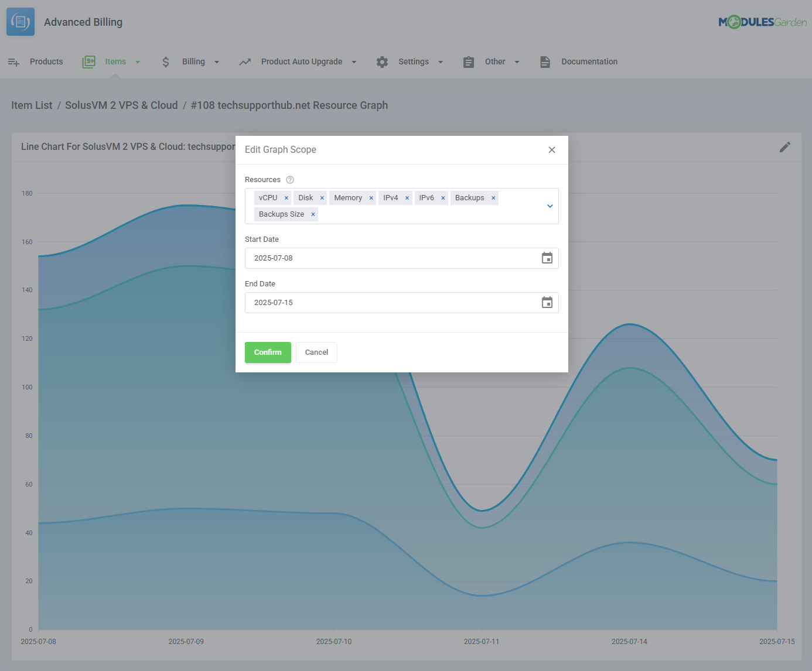
Task: Click the pencil edit graph icon
Action: (x=785, y=147)
